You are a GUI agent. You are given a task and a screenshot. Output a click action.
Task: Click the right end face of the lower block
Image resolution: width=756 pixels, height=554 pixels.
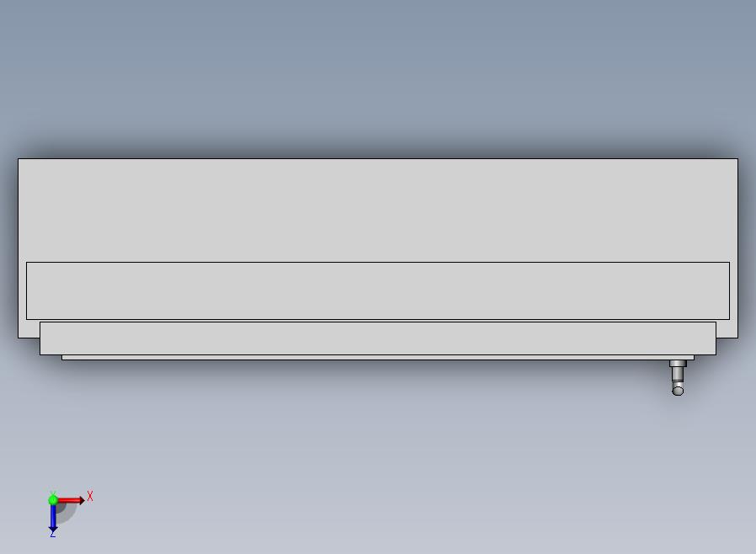click(716, 338)
